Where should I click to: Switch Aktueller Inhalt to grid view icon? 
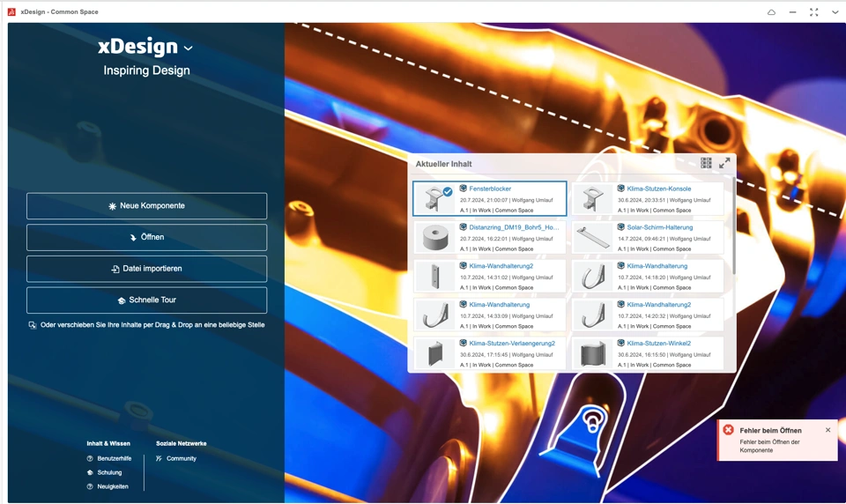706,162
